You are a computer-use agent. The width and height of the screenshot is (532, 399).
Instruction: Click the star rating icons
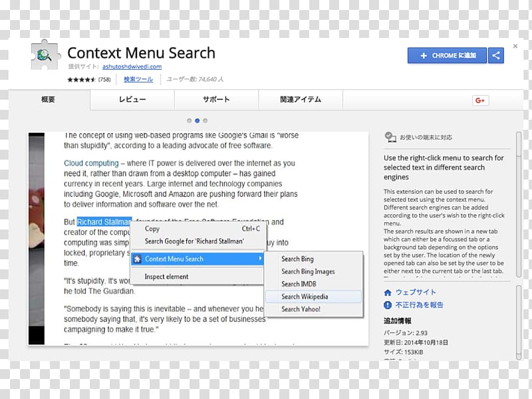click(81, 80)
